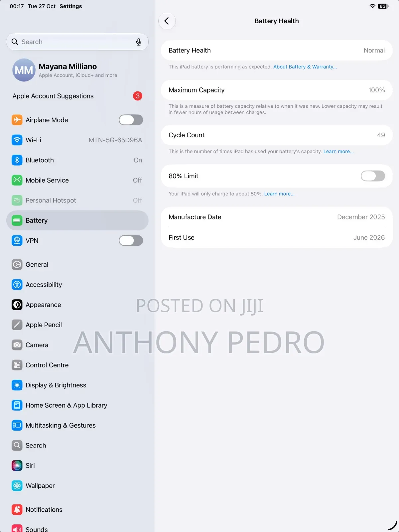Open General settings
Viewport: 399px width, 532px height.
coord(77,265)
